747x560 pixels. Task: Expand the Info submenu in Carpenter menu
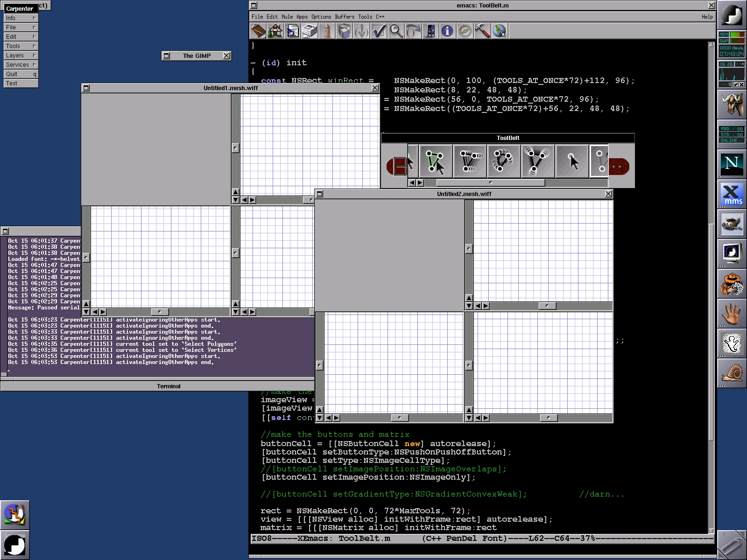pos(21,18)
